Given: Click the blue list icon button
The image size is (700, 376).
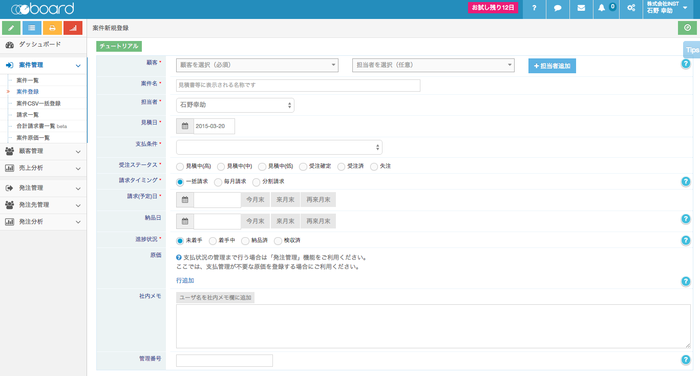Looking at the screenshot, I should coord(32,28).
